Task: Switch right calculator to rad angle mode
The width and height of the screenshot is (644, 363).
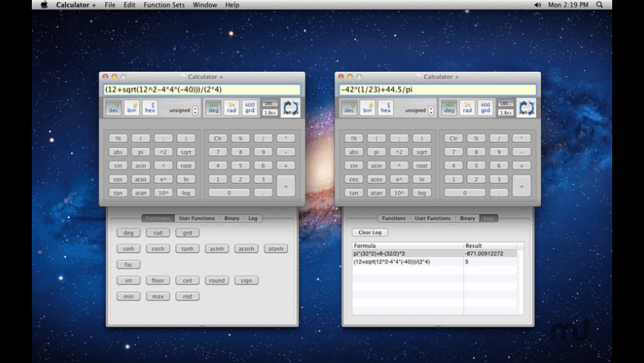Action: pos(467,107)
